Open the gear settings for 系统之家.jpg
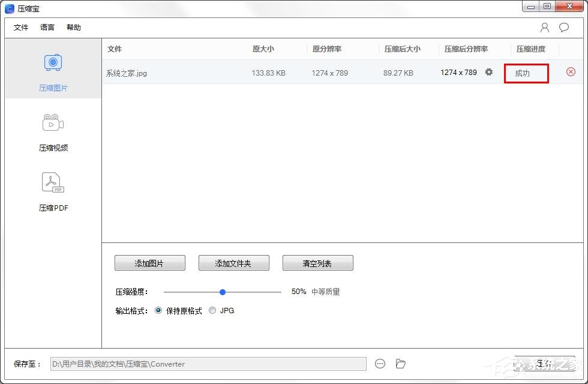Image resolution: width=588 pixels, height=384 pixels. coord(489,72)
